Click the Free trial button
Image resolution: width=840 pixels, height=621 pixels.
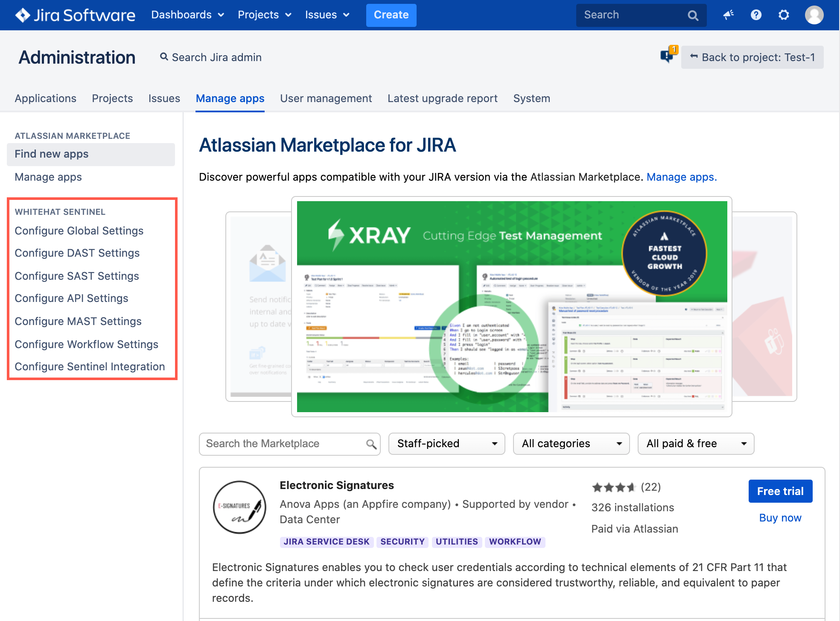(x=780, y=491)
